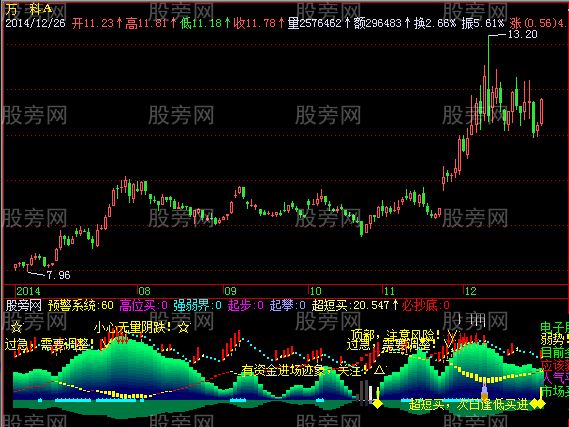This screenshot has width=569, height=427.
Task: Click the 起步:0 indicator value
Action: click(245, 305)
